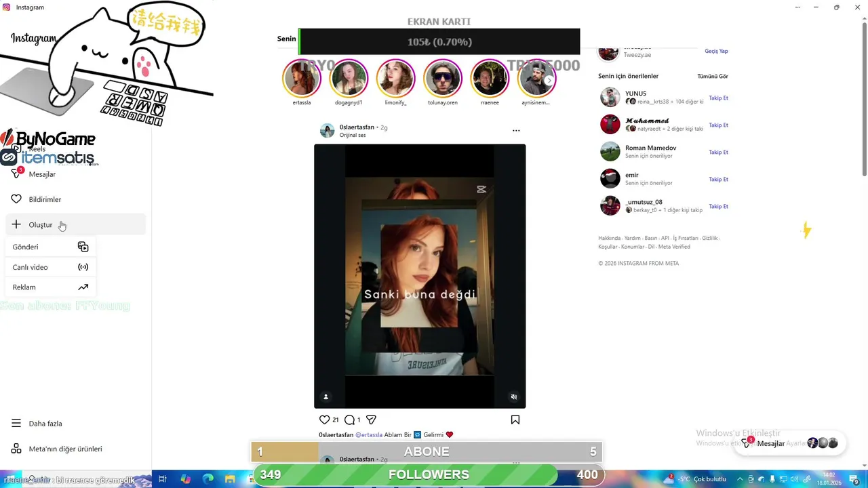This screenshot has height=488, width=868.
Task: Expand the system tray hidden icons chevron
Action: [740, 479]
